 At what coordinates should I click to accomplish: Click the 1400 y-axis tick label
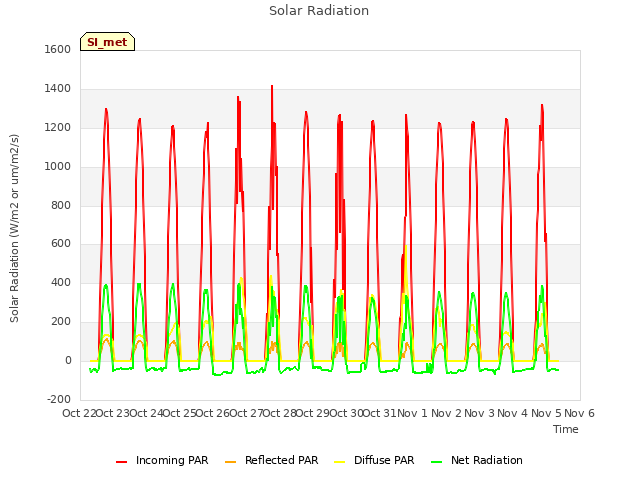pyautogui.click(x=58, y=88)
